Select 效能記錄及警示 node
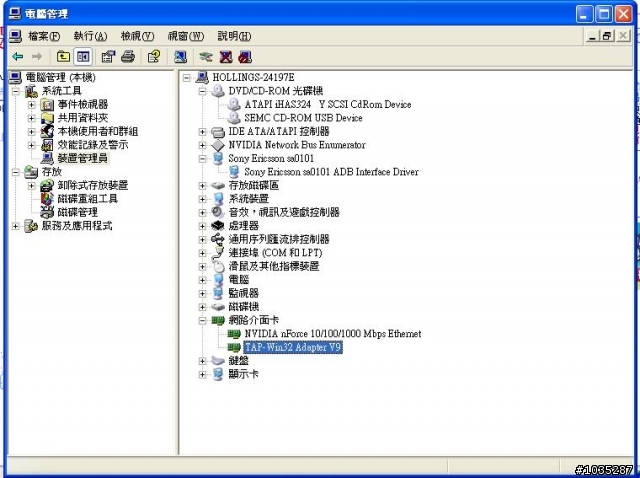The width and height of the screenshot is (640, 478). click(x=93, y=145)
